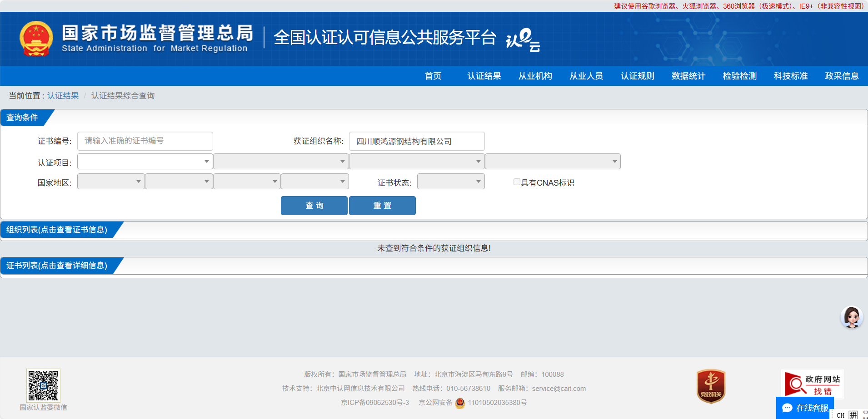The image size is (868, 419).
Task: Click the 国家认监委微信 QR code
Action: [43, 385]
